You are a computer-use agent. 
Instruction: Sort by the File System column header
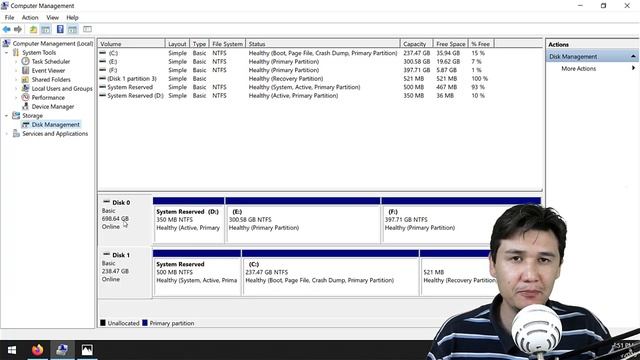coord(227,44)
